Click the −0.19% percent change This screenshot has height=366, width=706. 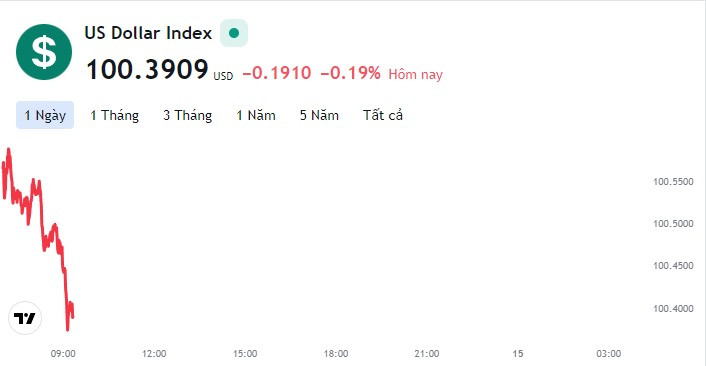tap(350, 73)
